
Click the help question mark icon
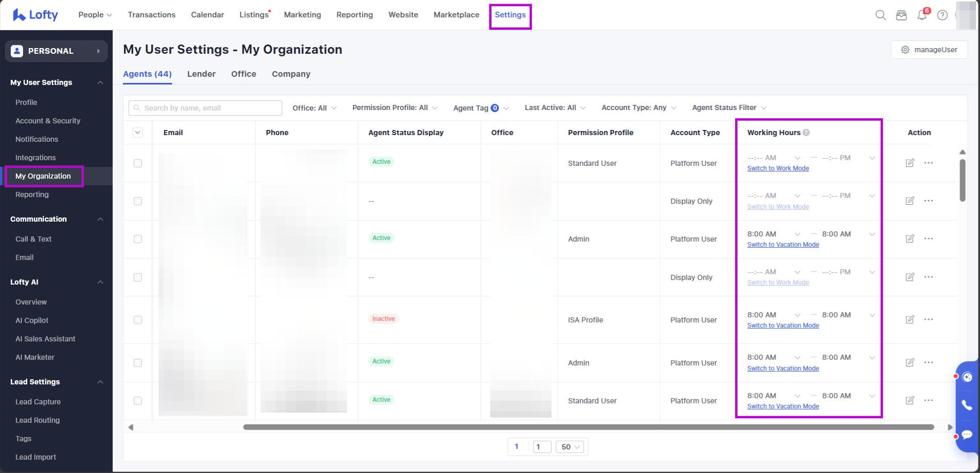(942, 15)
